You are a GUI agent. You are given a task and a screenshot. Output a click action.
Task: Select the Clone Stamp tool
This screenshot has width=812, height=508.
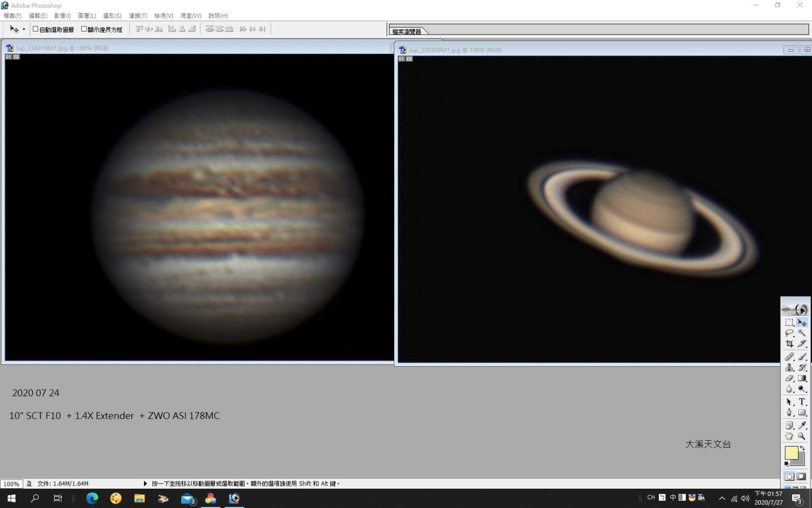789,367
